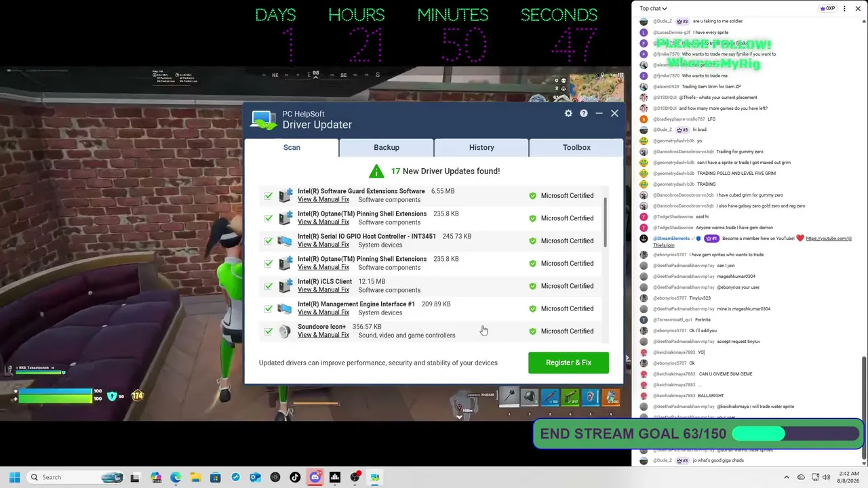The image size is (868, 488).
Task: Launch Microsoft Edge from the taskbar
Action: pos(176,477)
